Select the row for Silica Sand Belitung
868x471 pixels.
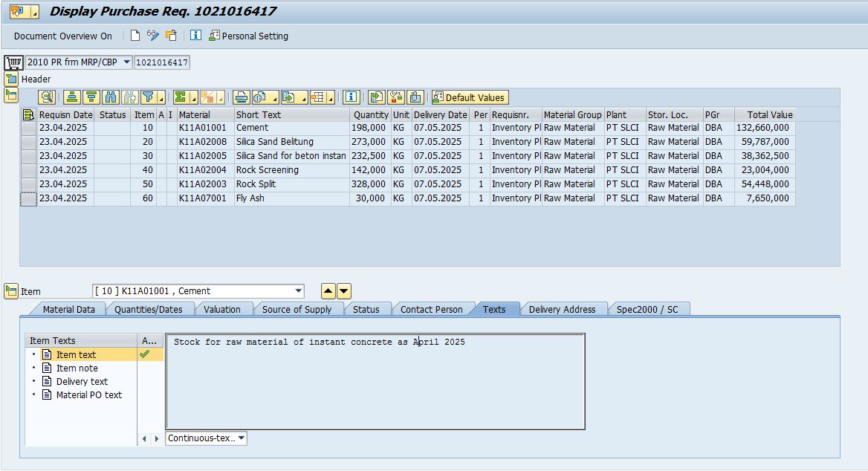(28, 142)
